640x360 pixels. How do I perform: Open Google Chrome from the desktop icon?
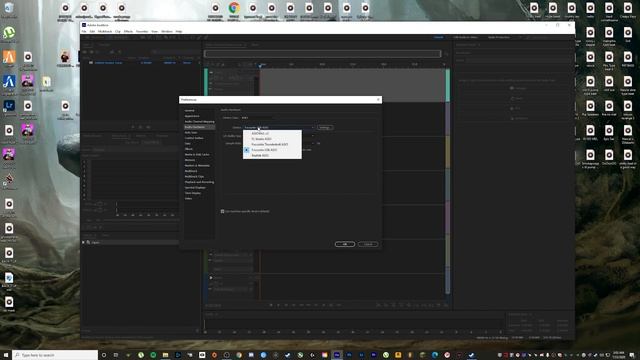234,8
